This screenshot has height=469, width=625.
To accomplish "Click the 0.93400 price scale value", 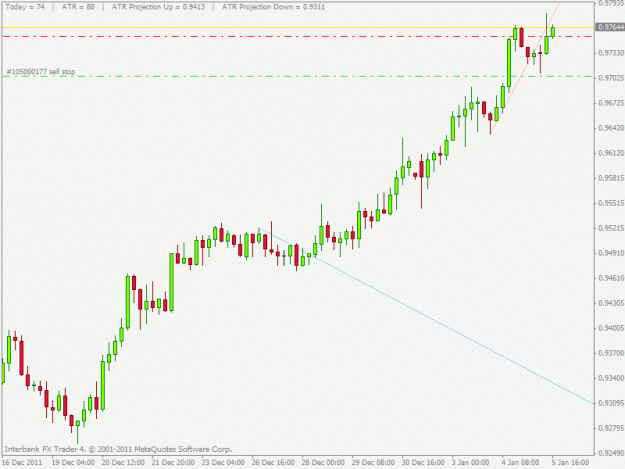I will 611,378.
